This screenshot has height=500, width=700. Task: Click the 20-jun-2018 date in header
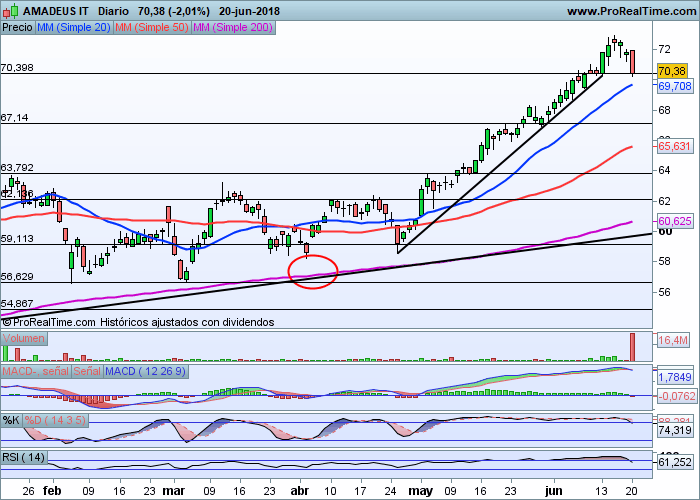(250, 11)
